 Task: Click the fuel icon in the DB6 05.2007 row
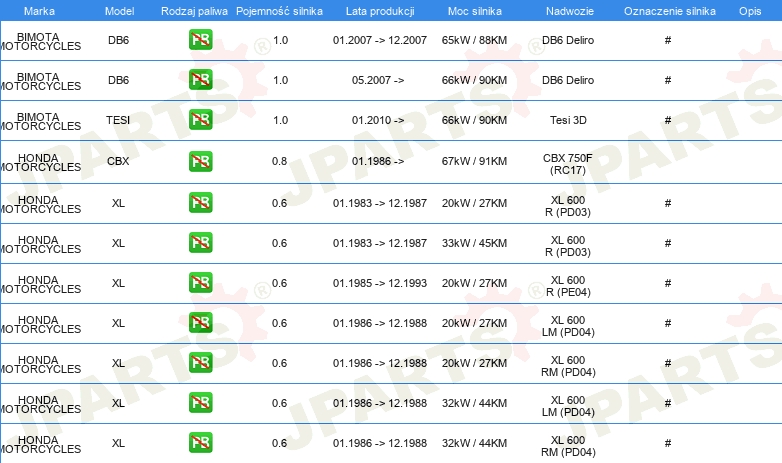coord(200,80)
